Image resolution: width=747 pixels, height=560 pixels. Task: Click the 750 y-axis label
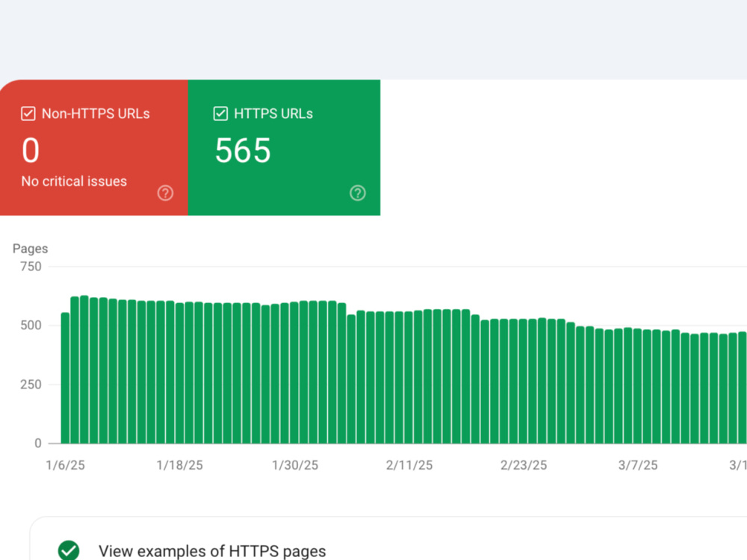coord(31,267)
